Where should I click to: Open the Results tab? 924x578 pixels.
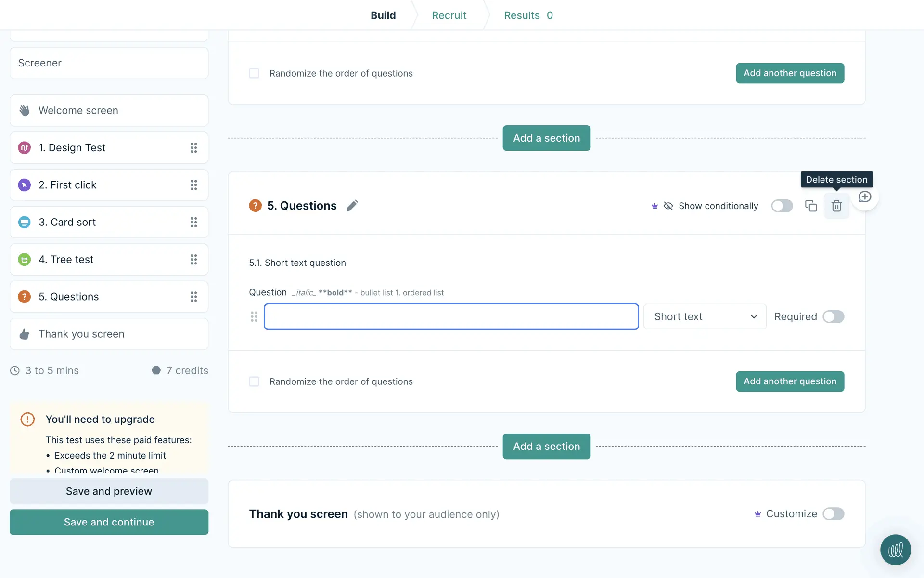528,15
